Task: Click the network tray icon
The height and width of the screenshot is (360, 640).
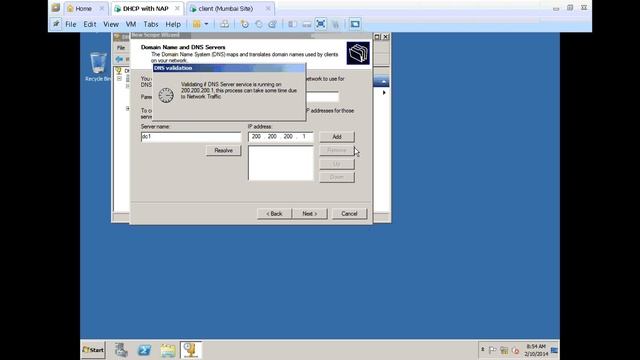Action: point(504,350)
